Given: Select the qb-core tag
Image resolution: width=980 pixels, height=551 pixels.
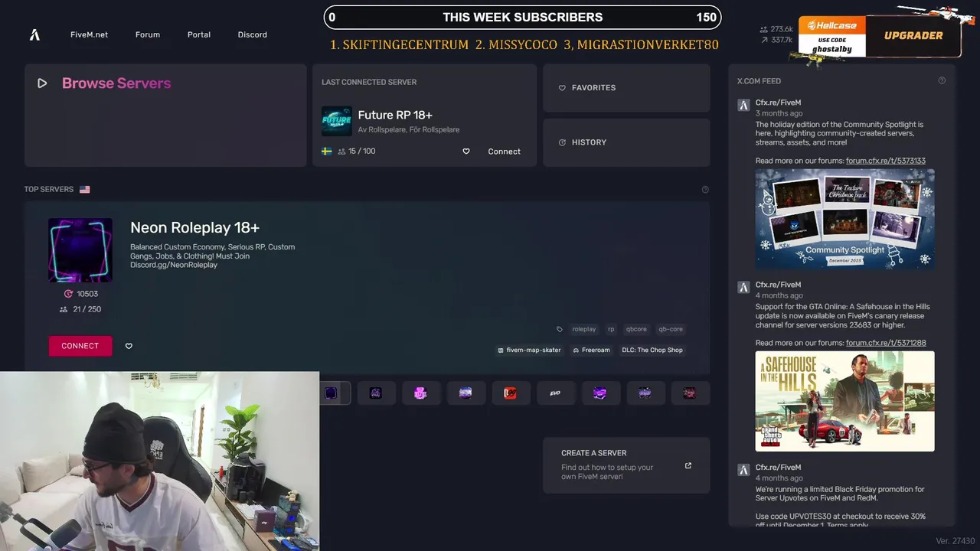Looking at the screenshot, I should click(x=671, y=329).
